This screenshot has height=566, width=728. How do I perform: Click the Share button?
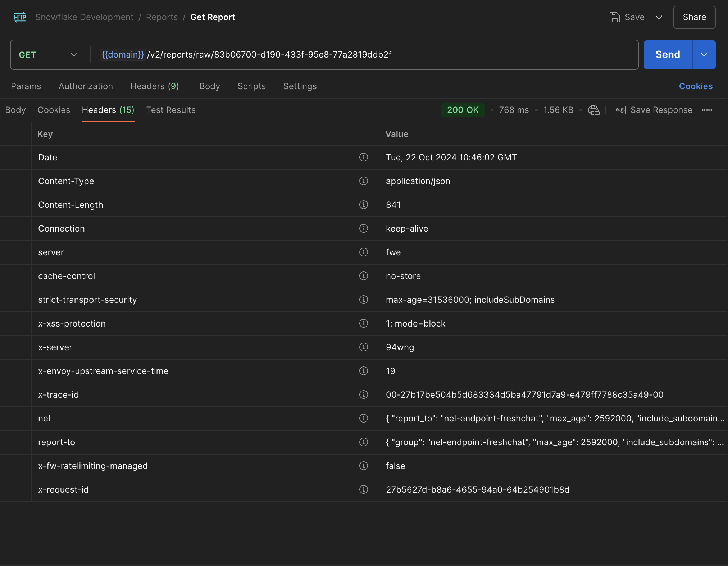point(694,17)
